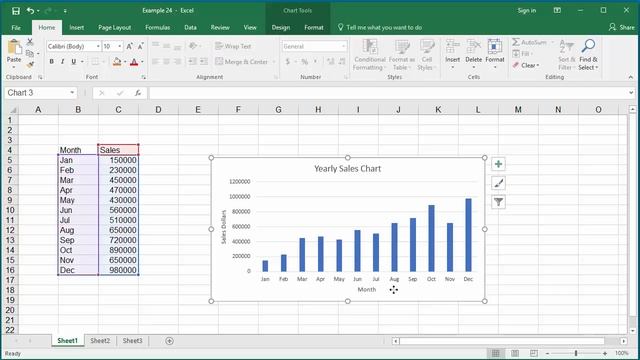The height and width of the screenshot is (360, 640).
Task: Open Chart Elements plus button
Action: point(498,164)
